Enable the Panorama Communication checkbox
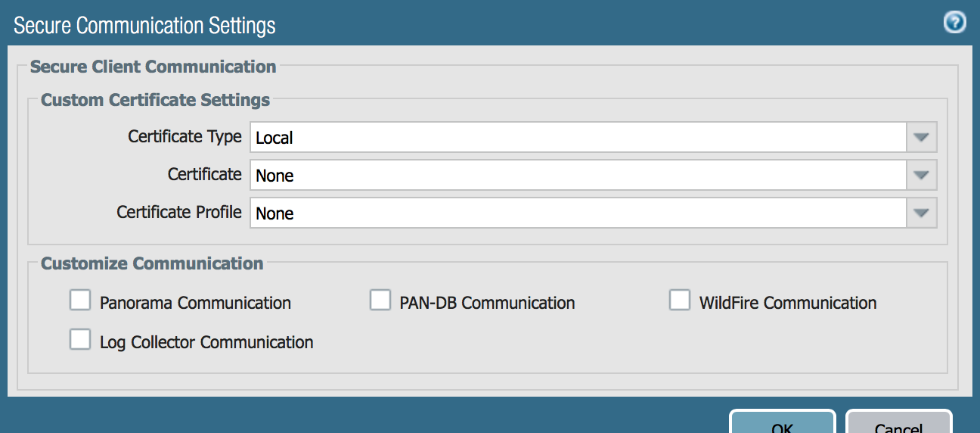The width and height of the screenshot is (980, 433). pyautogui.click(x=80, y=301)
